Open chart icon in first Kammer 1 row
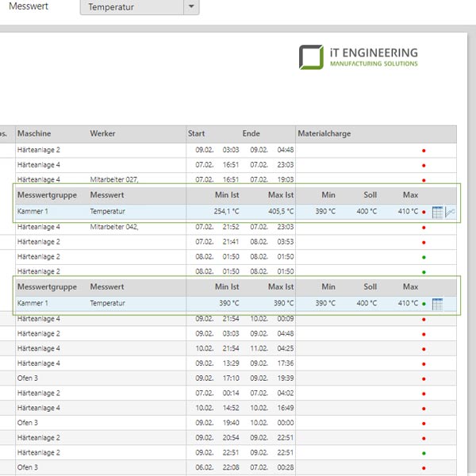 [x=450, y=212]
